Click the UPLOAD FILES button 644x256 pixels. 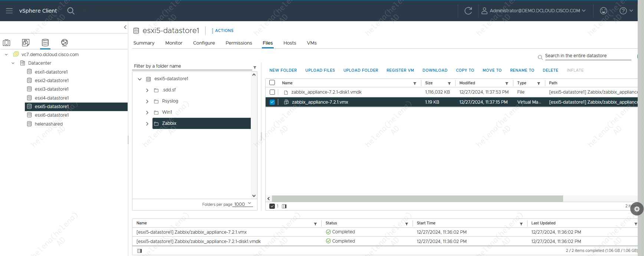click(x=320, y=70)
